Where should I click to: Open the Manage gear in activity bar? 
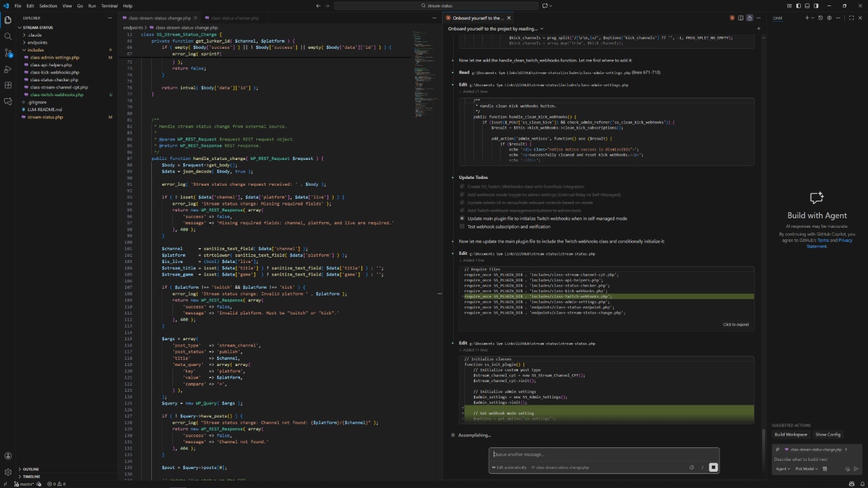click(7, 472)
